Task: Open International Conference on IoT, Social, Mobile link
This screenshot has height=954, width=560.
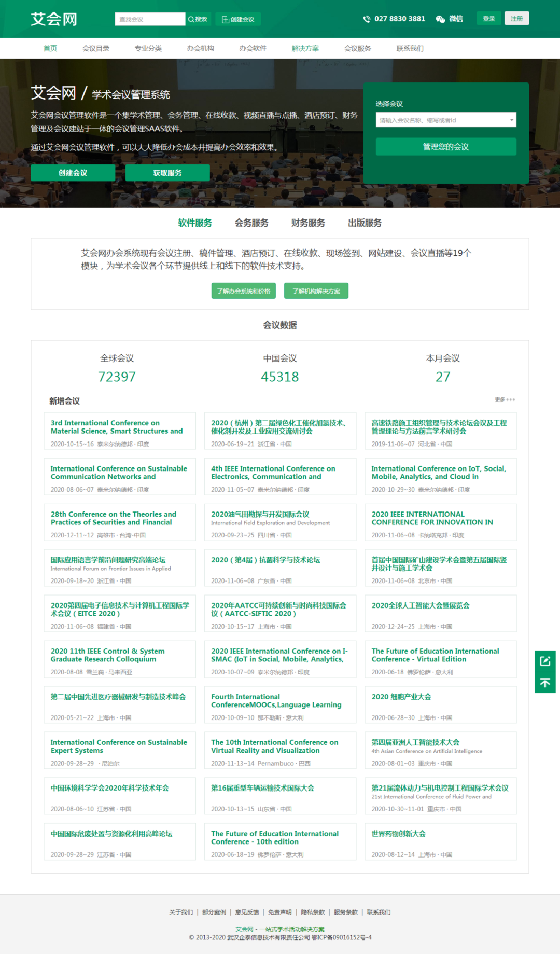Action: pos(439,473)
